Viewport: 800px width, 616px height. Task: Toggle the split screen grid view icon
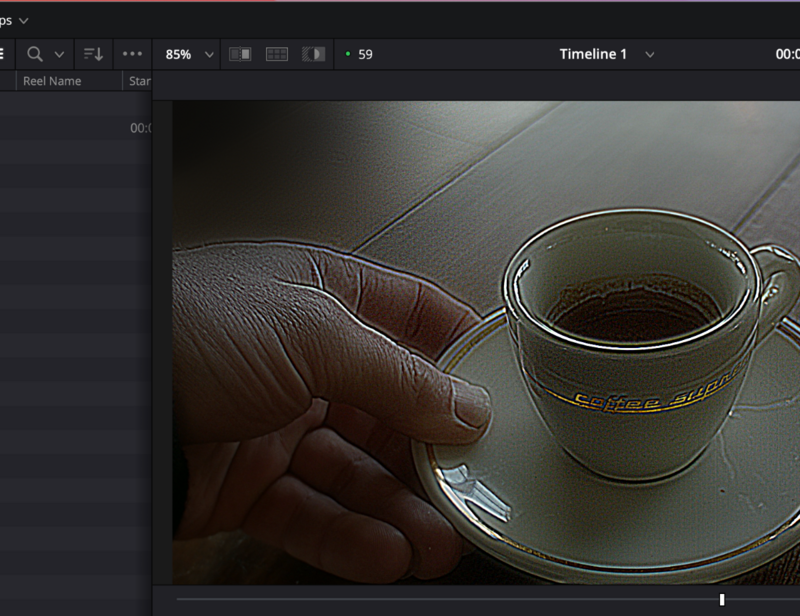tap(275, 54)
